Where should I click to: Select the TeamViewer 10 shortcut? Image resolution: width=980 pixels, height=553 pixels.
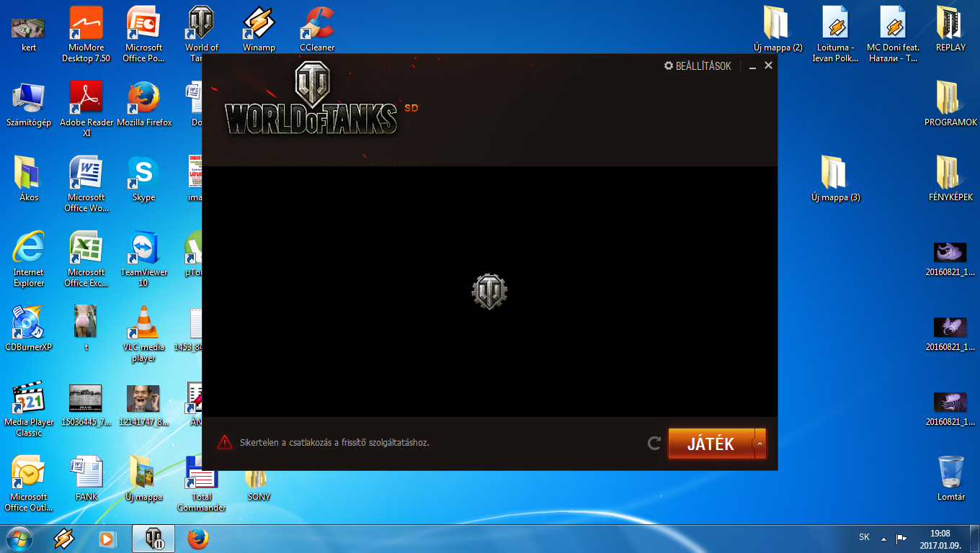coord(143,259)
